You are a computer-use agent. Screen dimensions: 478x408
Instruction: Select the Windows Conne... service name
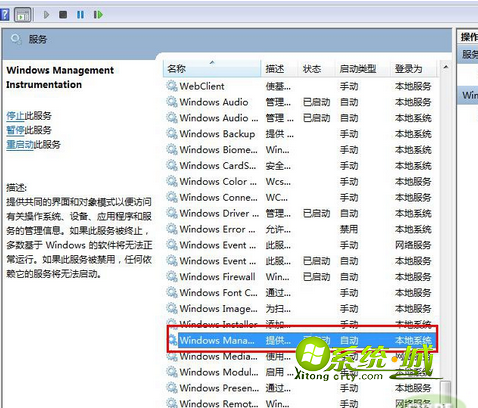[x=218, y=197]
